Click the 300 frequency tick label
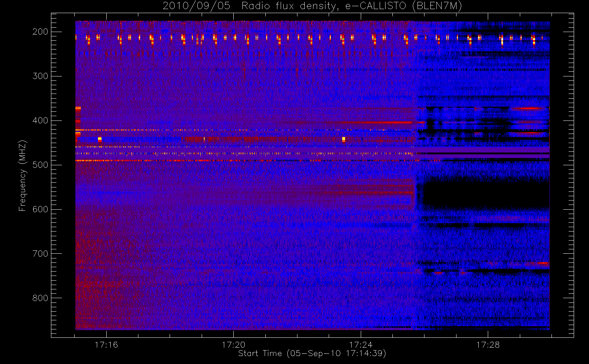This screenshot has height=364, width=589. click(40, 76)
